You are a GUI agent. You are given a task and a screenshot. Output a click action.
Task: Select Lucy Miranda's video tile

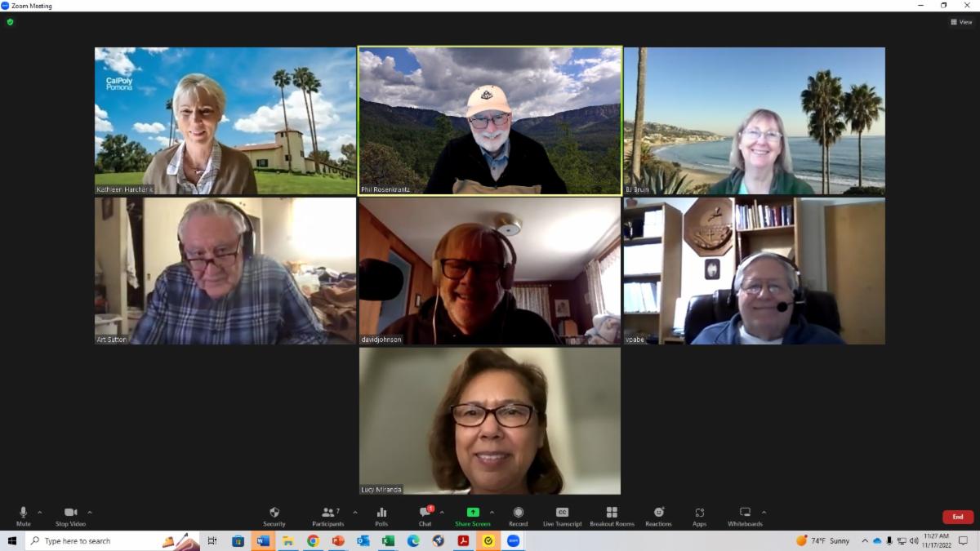pos(489,420)
